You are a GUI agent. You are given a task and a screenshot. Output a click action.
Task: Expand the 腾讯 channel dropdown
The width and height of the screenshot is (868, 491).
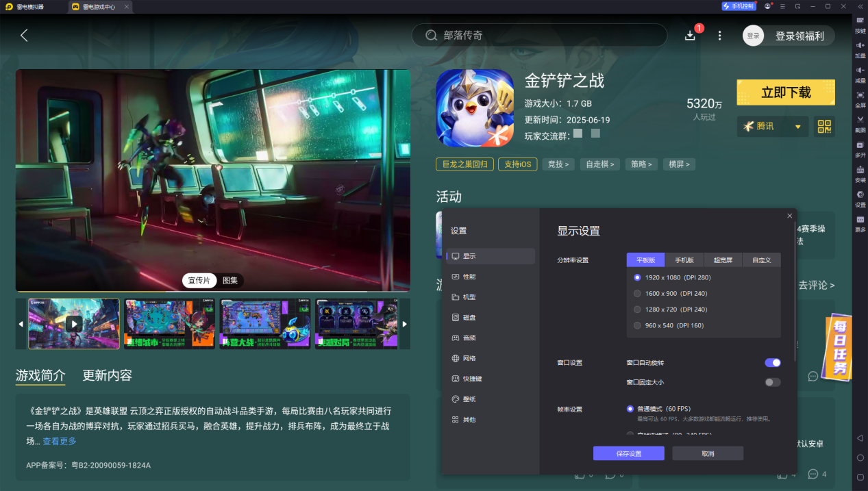coord(797,127)
